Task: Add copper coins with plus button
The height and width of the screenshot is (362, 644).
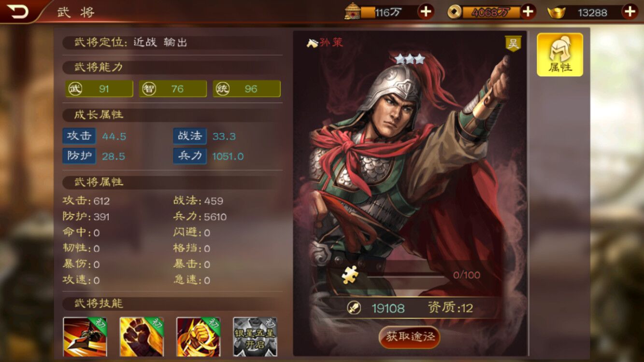Action: 528,11
